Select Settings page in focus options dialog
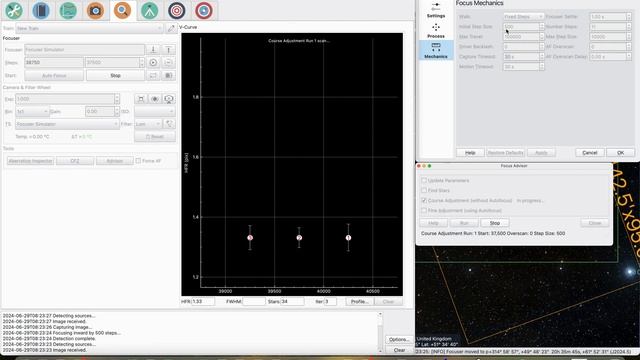 436,10
